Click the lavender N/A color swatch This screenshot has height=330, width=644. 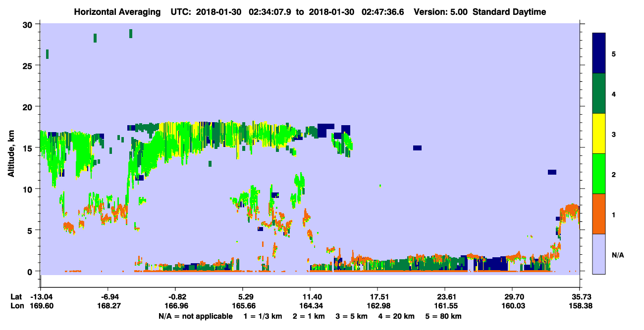(599, 254)
